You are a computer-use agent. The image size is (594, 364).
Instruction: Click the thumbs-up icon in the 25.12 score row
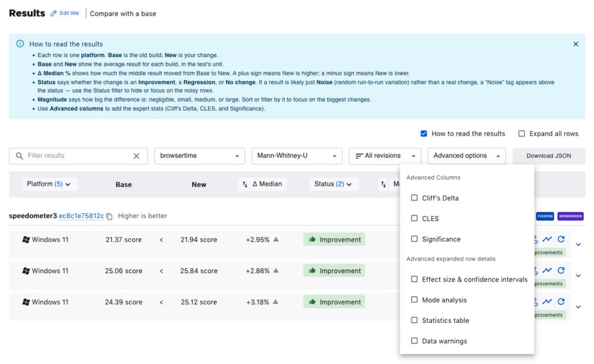312,302
